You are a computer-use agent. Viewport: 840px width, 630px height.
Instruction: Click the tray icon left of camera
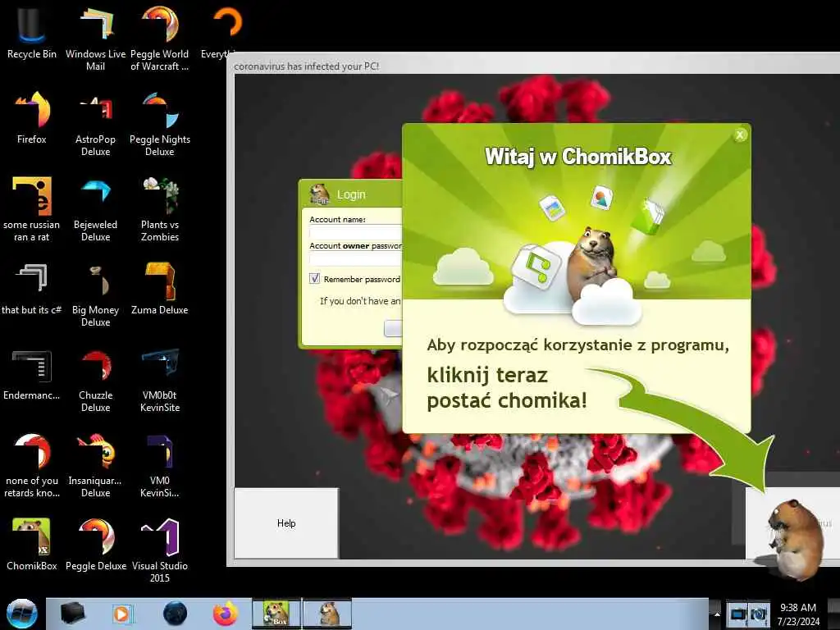[737, 614]
